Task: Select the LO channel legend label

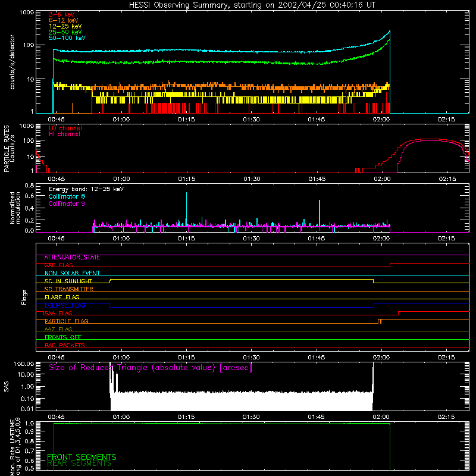Action: tap(65, 128)
